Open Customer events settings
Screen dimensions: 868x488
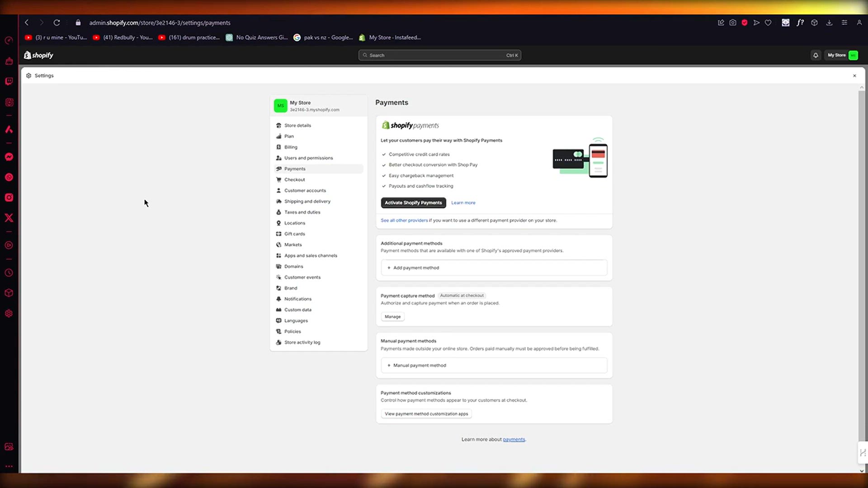319,277
